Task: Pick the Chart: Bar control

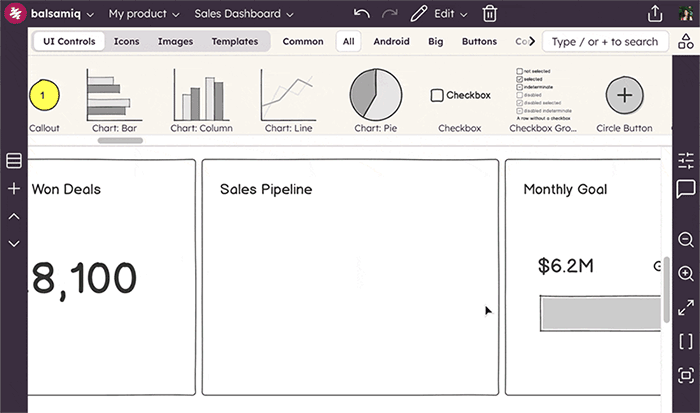Action: 114,100
